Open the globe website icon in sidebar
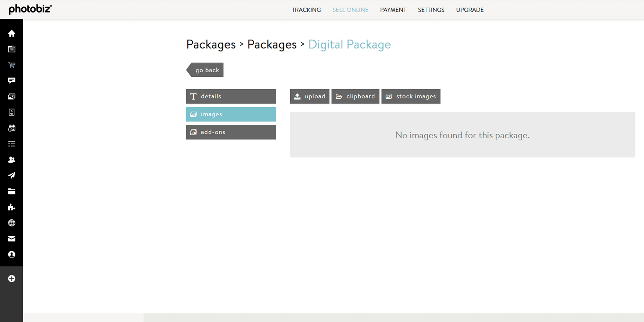The width and height of the screenshot is (644, 322). tap(11, 222)
